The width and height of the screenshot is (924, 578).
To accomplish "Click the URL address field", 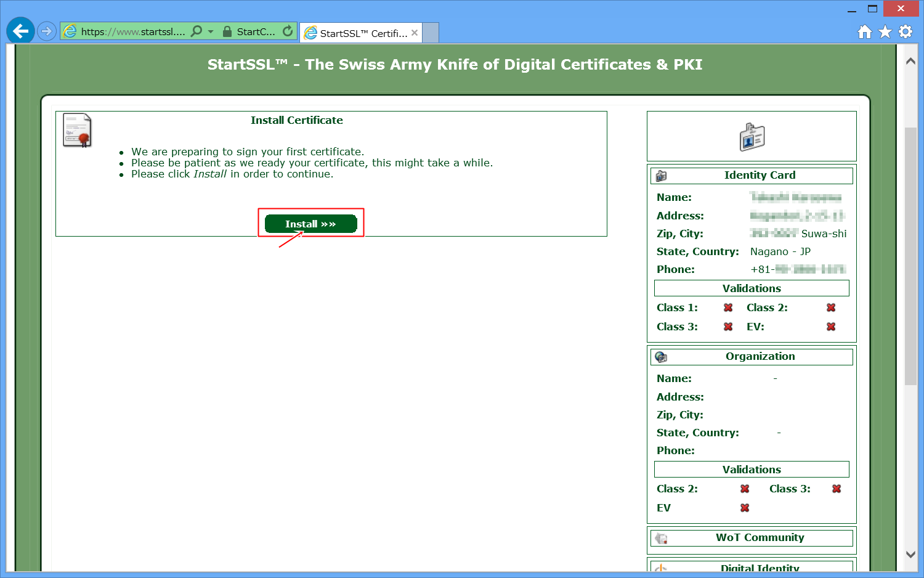I will coord(132,31).
